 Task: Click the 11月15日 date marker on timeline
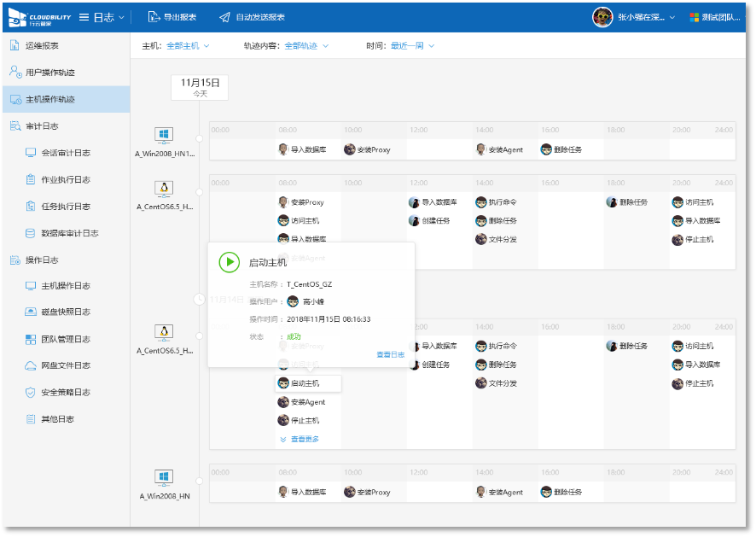pos(200,86)
